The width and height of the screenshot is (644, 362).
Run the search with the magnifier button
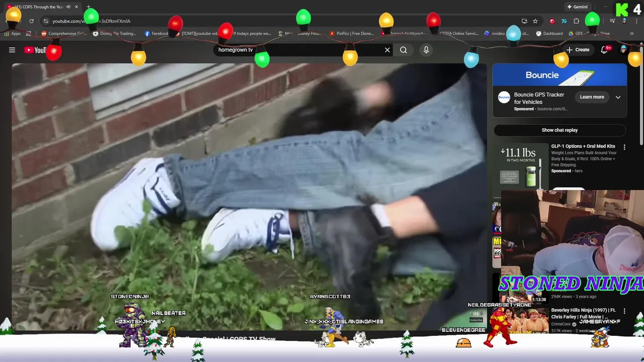(404, 50)
